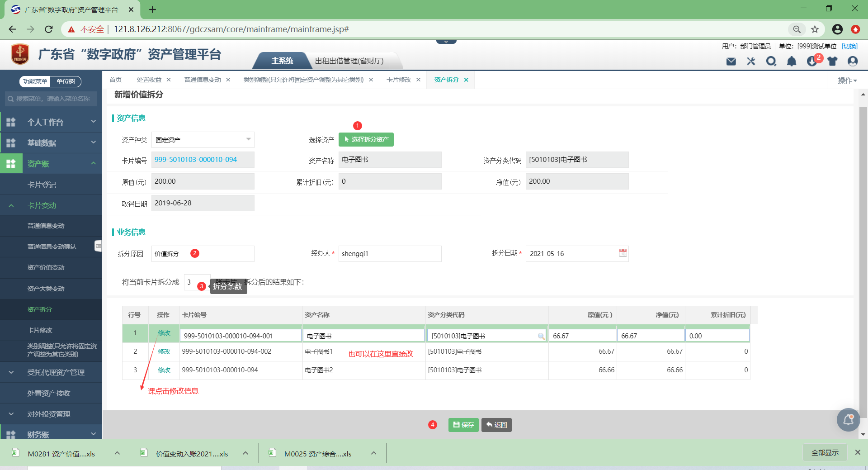The image size is (868, 470).
Task: Click the search magnifier icon in header
Action: 771,61
